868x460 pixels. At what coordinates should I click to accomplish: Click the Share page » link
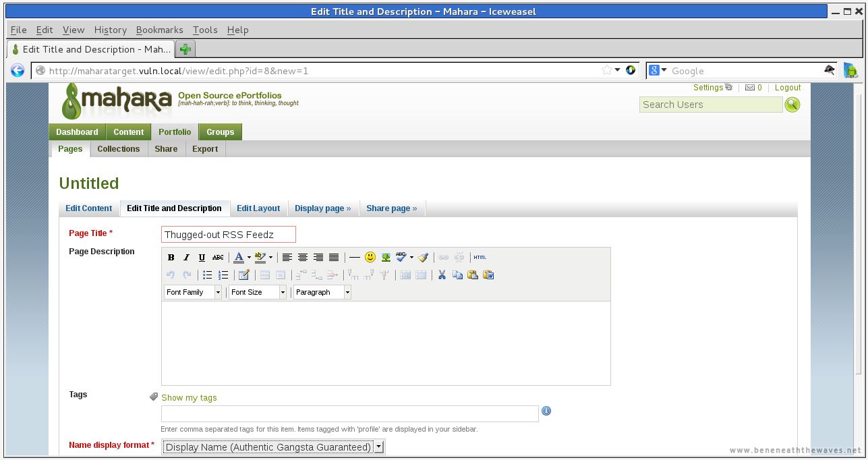392,208
